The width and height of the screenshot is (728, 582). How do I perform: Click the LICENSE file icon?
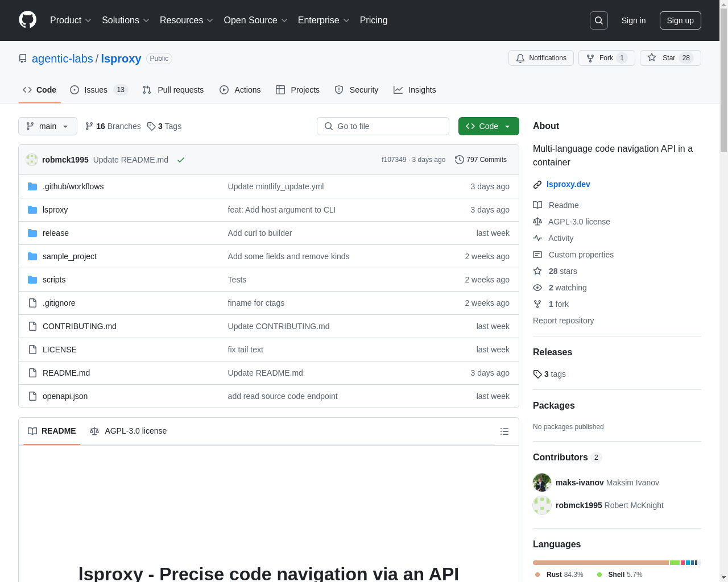32,350
